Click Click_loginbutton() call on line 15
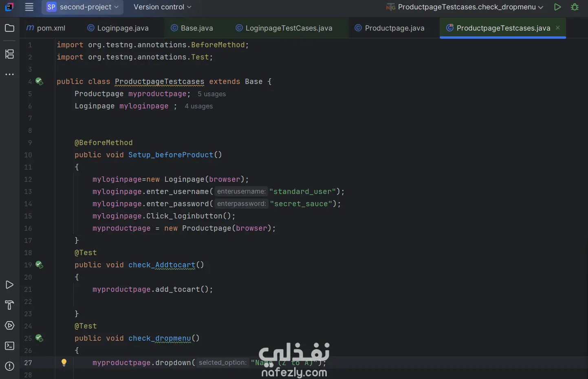 tap(188, 216)
